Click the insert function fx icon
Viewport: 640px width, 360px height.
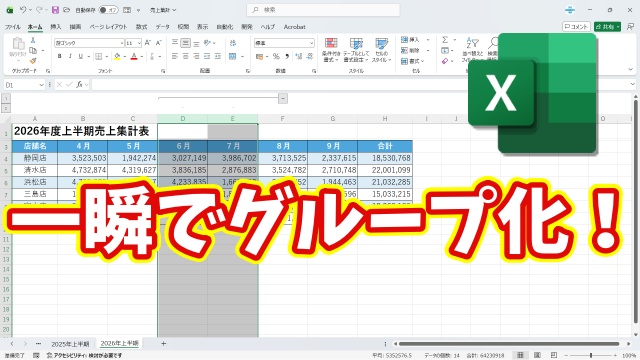click(79, 84)
